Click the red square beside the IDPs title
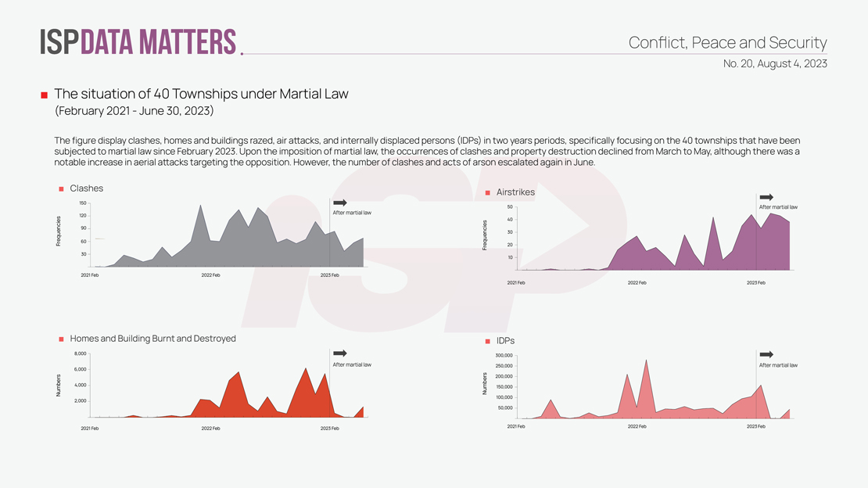This screenshot has height=488, width=868. (487, 342)
